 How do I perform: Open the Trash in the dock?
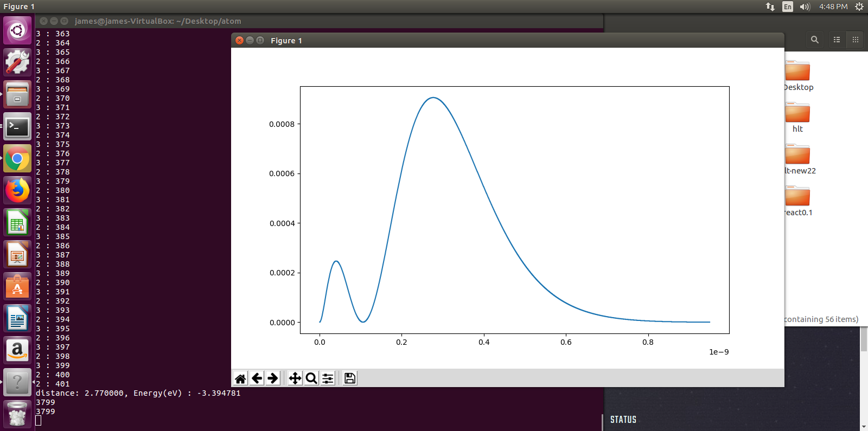[x=17, y=414]
